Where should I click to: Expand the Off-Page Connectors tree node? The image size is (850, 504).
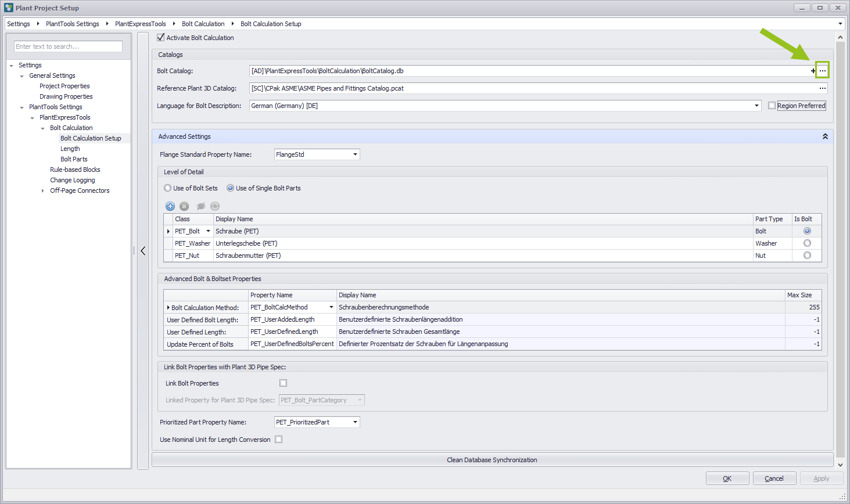pos(42,191)
